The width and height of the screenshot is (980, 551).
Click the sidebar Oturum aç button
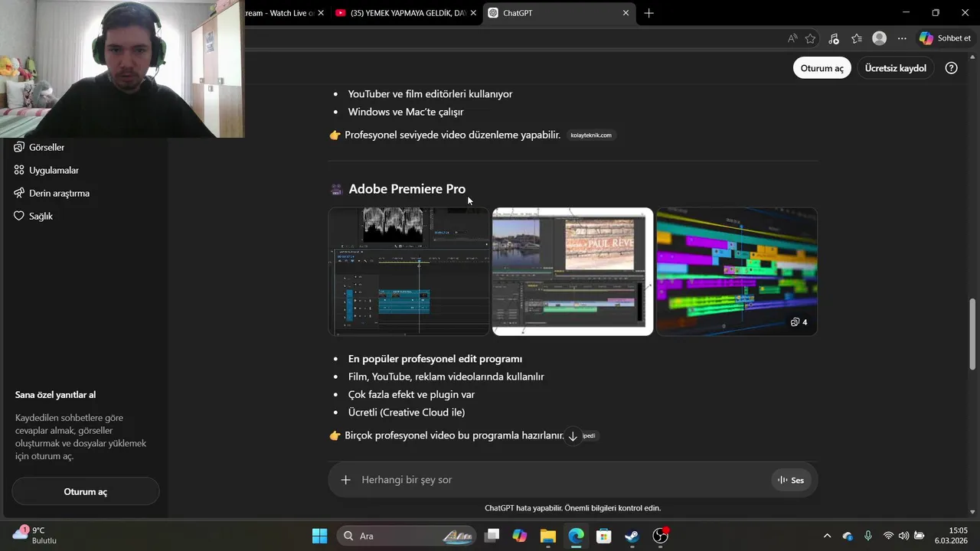[x=86, y=491]
